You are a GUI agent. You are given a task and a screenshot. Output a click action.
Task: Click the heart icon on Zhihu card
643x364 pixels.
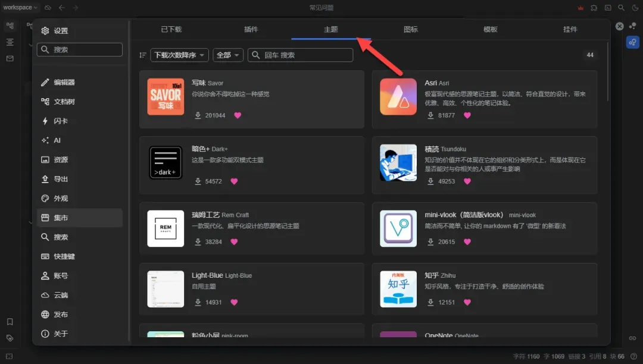click(467, 303)
